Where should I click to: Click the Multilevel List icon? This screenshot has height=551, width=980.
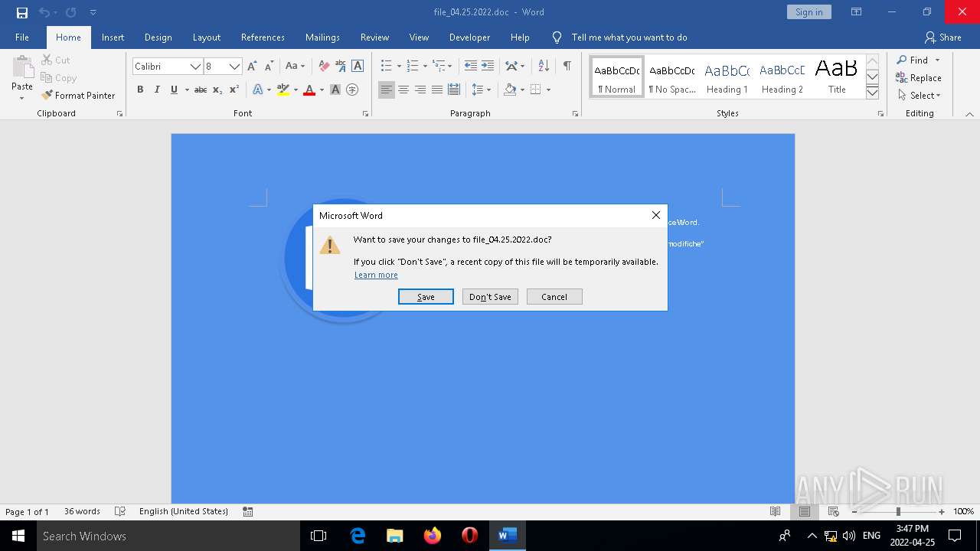click(439, 67)
